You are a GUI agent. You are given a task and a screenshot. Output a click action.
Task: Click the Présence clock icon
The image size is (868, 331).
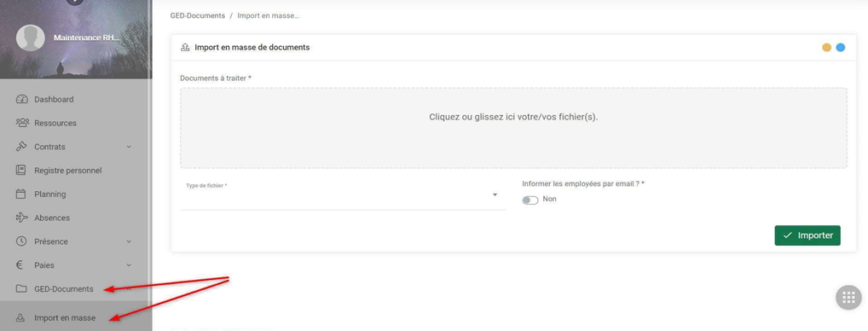coord(21,241)
